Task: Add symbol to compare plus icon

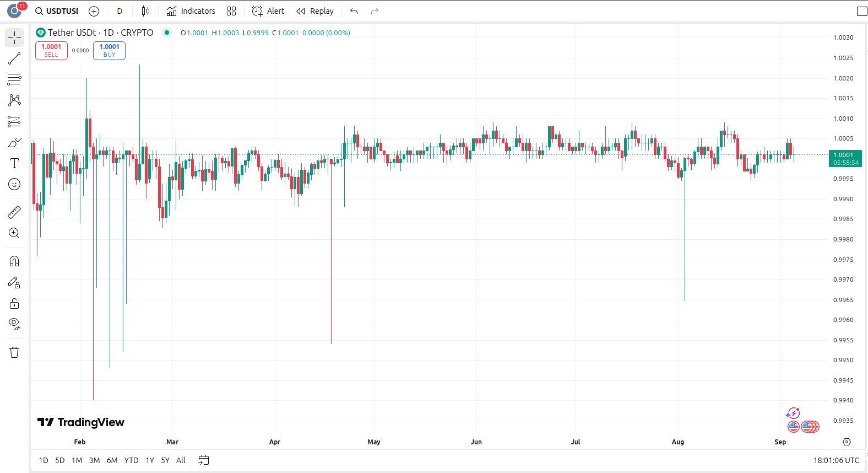Action: point(94,11)
